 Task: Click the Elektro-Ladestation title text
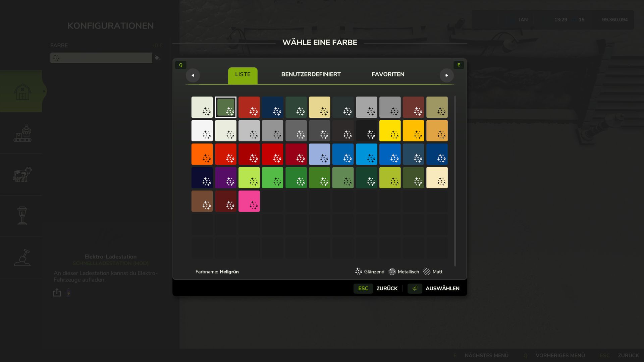[111, 257]
